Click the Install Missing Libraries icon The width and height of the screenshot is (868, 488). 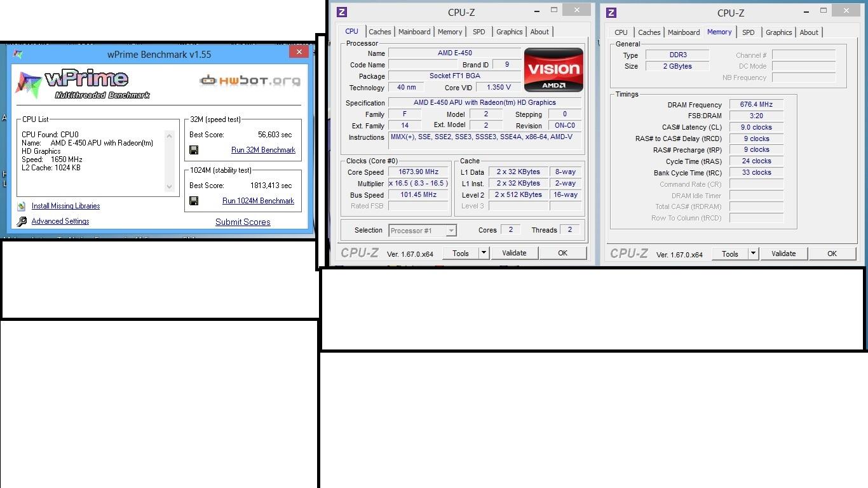[22, 206]
